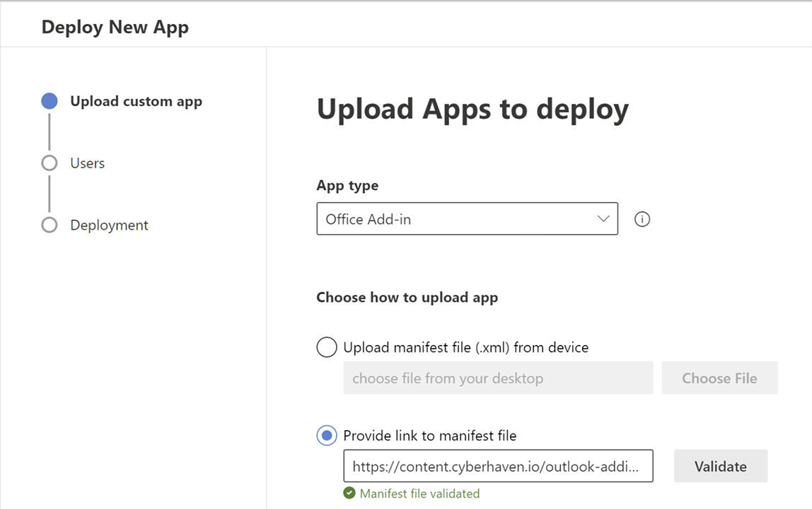Select the Upload manifest file radio button
The image size is (812, 509).
point(327,347)
